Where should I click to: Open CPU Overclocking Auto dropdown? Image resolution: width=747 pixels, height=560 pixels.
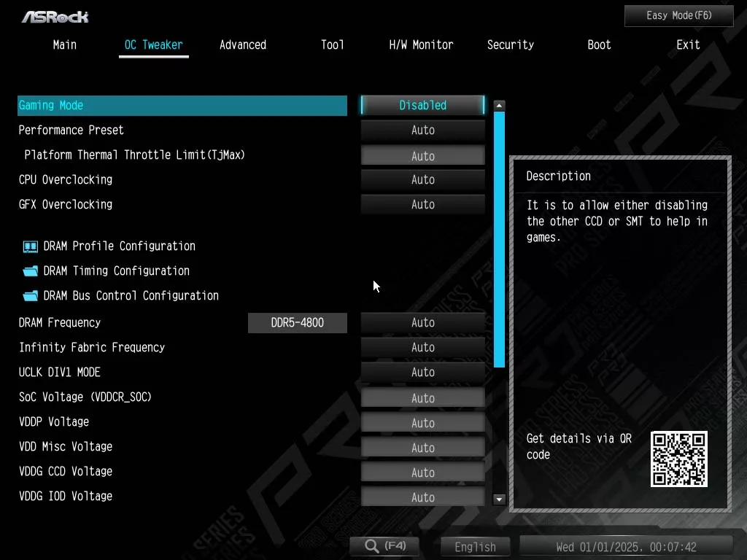[x=422, y=180]
